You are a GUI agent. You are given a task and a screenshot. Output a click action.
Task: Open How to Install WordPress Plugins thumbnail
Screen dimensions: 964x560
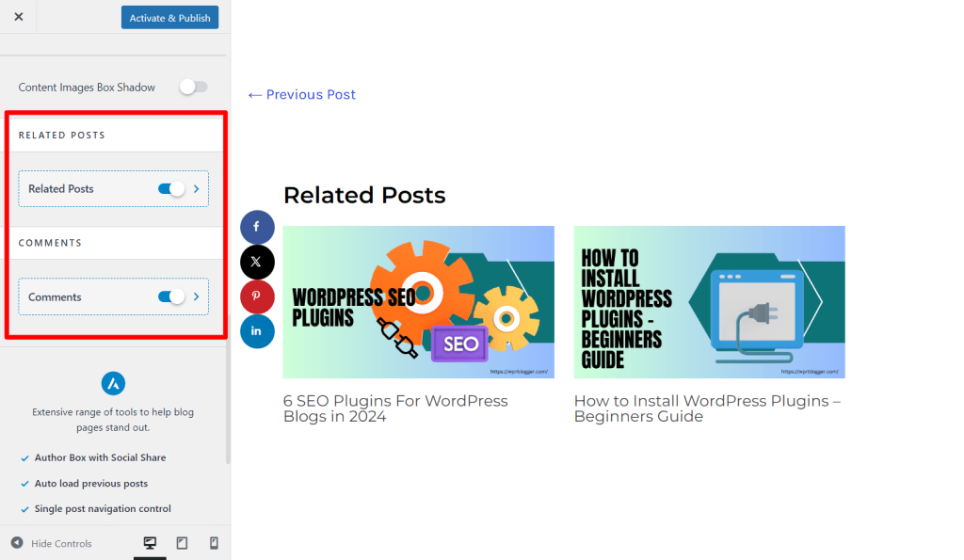pos(710,302)
